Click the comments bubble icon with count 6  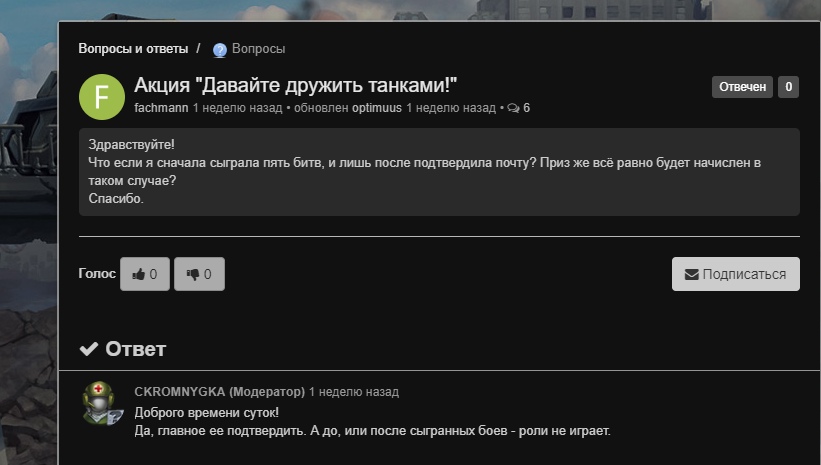click(x=518, y=108)
